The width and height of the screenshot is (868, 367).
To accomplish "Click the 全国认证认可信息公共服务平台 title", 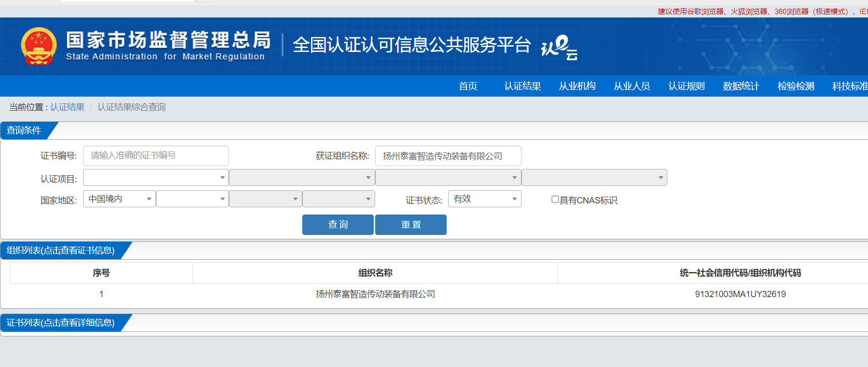I will point(412,45).
